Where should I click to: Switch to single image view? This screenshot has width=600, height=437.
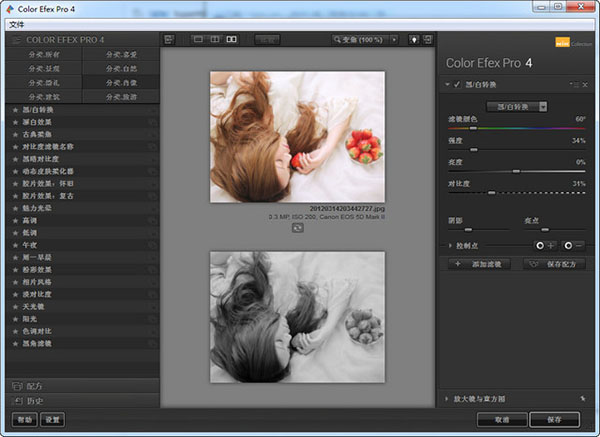click(196, 39)
